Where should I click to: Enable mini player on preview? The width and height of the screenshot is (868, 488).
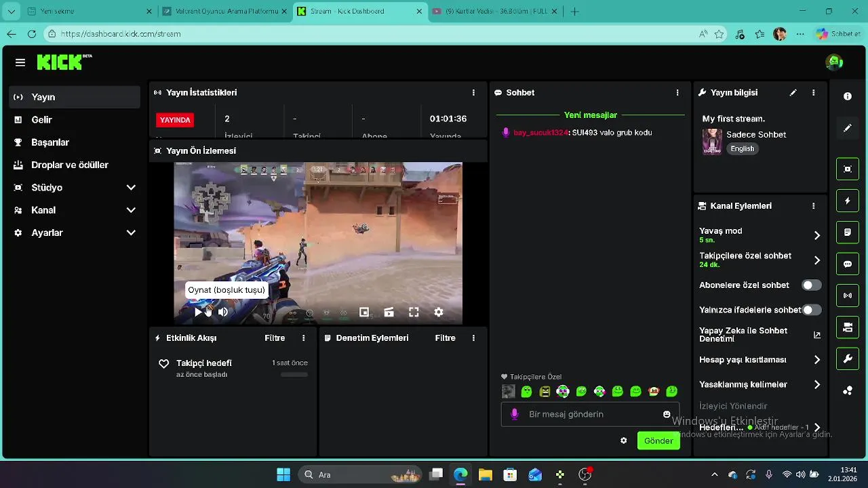[364, 312]
